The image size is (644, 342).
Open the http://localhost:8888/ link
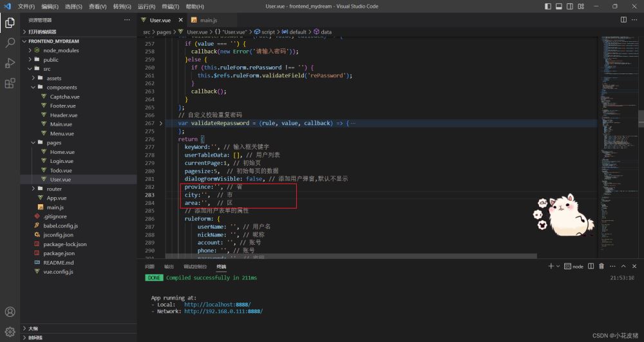(x=217, y=305)
